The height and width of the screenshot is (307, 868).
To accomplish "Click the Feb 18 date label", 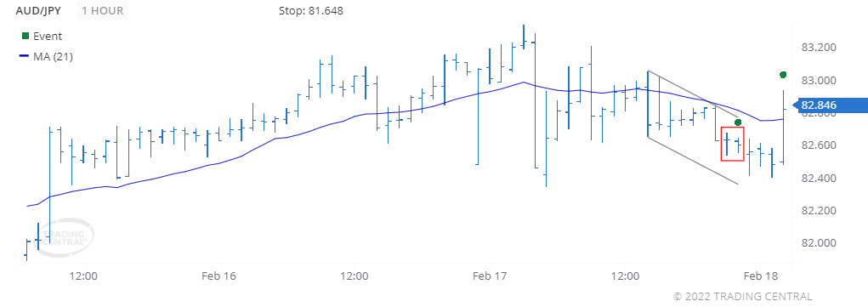I will pos(761,276).
